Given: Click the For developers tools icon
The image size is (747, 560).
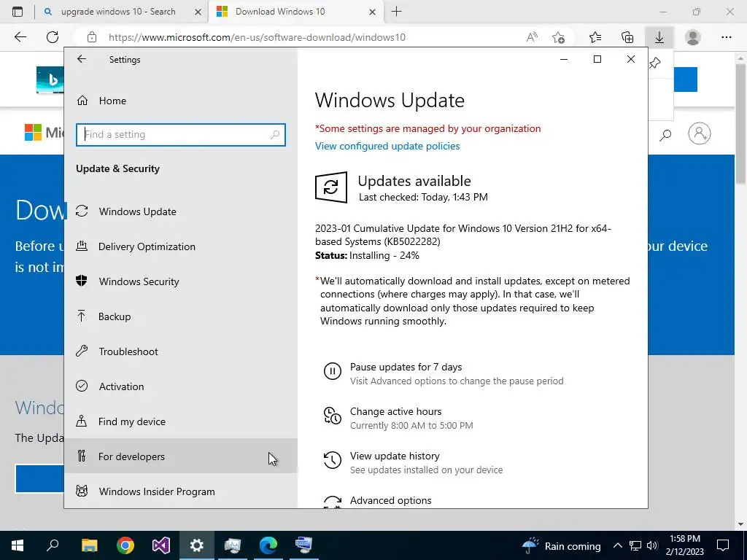Looking at the screenshot, I should (x=82, y=456).
